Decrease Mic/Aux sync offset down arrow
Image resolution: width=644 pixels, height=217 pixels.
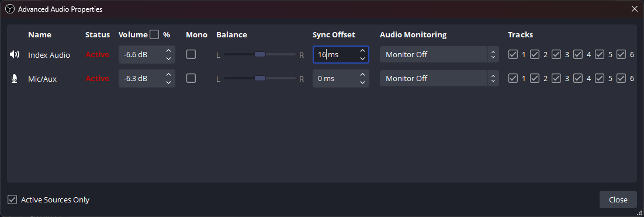click(362, 82)
